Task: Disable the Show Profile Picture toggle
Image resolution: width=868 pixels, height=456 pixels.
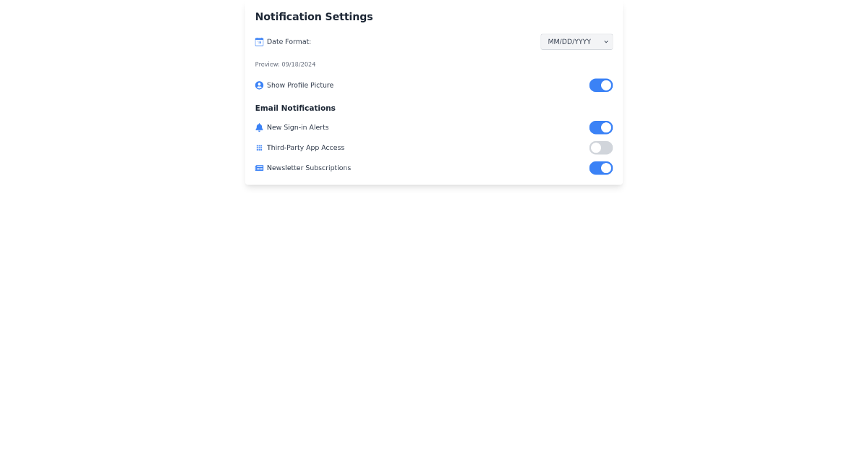Action: click(601, 85)
